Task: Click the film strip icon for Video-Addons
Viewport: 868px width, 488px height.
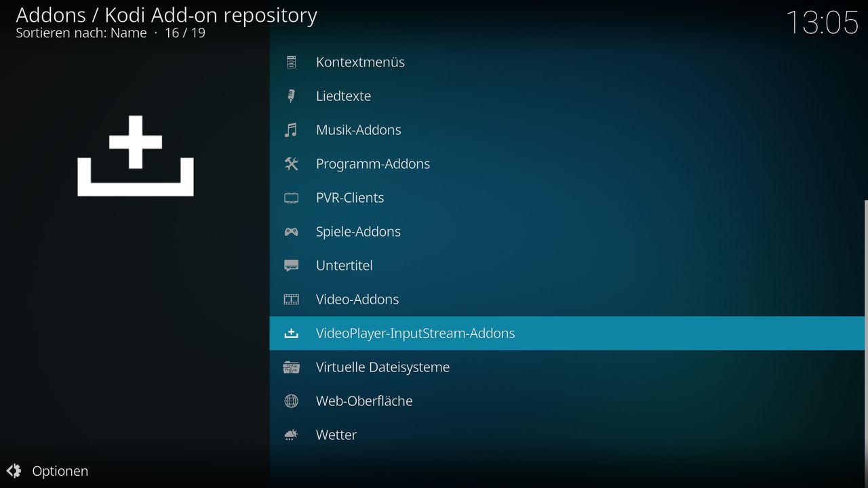Action: 291,300
